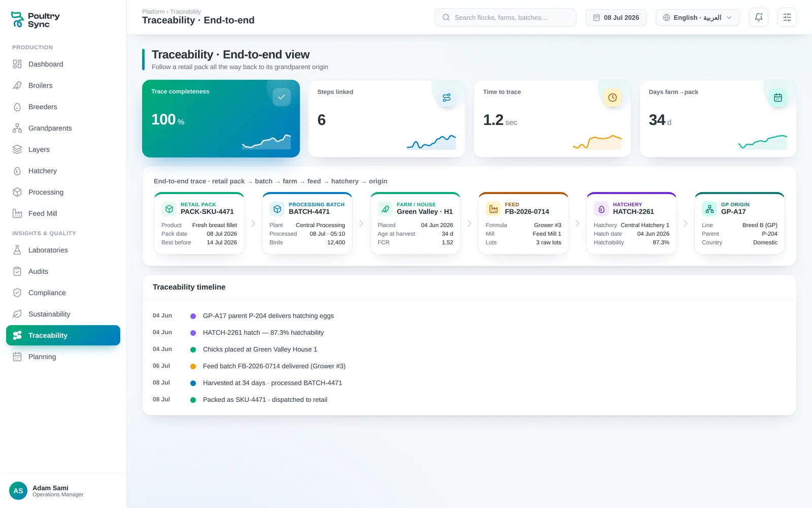Screen dimensions: 812x508
Task: Click the Days farm to pack calendar icon
Action: click(778, 98)
